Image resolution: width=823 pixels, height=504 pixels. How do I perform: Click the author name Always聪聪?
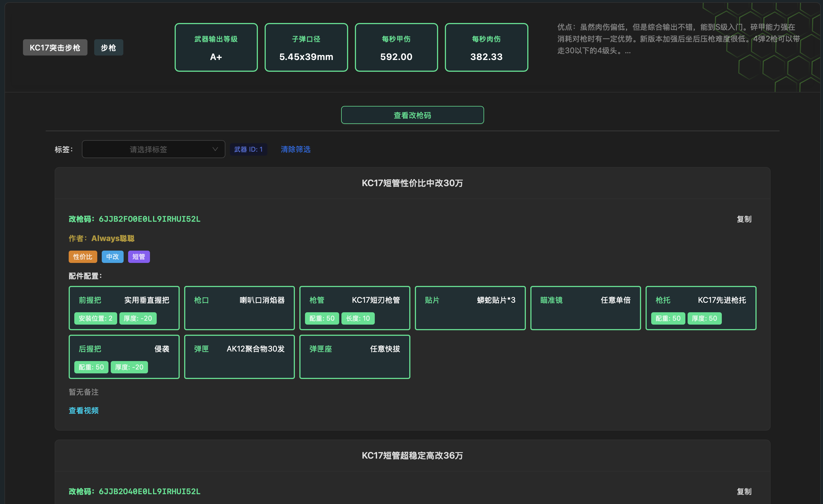113,238
